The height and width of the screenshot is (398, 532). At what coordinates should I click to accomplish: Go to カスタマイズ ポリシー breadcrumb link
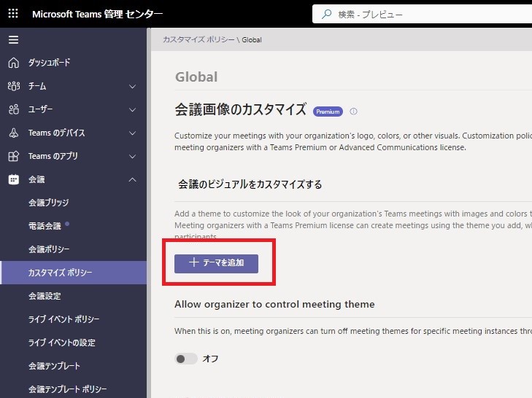[x=198, y=39]
